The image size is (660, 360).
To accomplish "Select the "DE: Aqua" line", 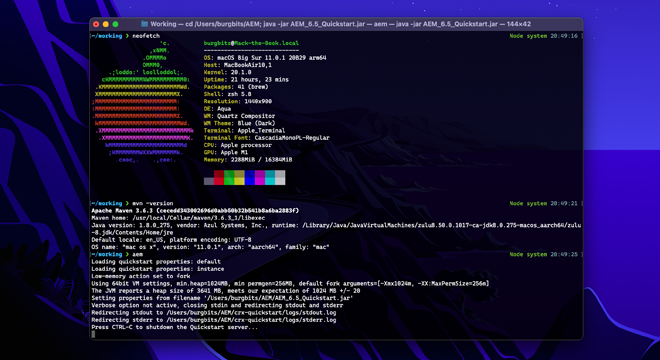I will pyautogui.click(x=218, y=109).
